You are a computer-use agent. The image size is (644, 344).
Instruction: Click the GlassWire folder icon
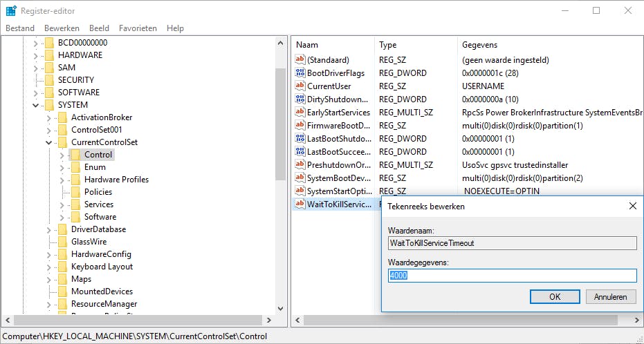62,242
